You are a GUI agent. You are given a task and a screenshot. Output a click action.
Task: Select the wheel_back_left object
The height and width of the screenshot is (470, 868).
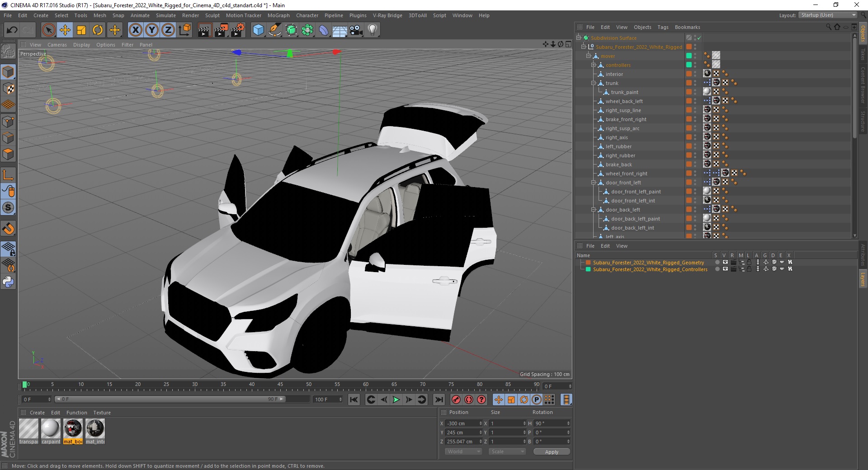(x=624, y=101)
